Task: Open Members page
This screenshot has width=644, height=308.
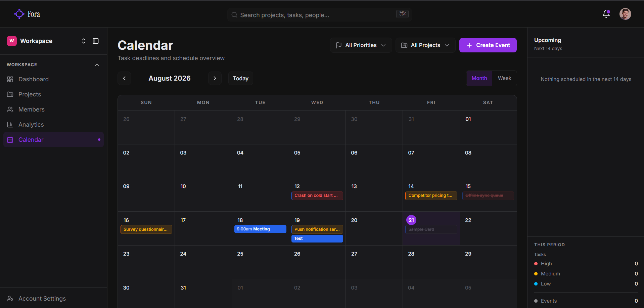Action: click(53, 109)
